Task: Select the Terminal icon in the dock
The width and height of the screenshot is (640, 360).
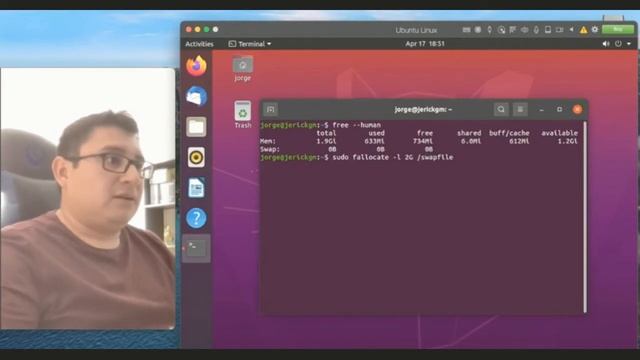Action: pos(196,248)
